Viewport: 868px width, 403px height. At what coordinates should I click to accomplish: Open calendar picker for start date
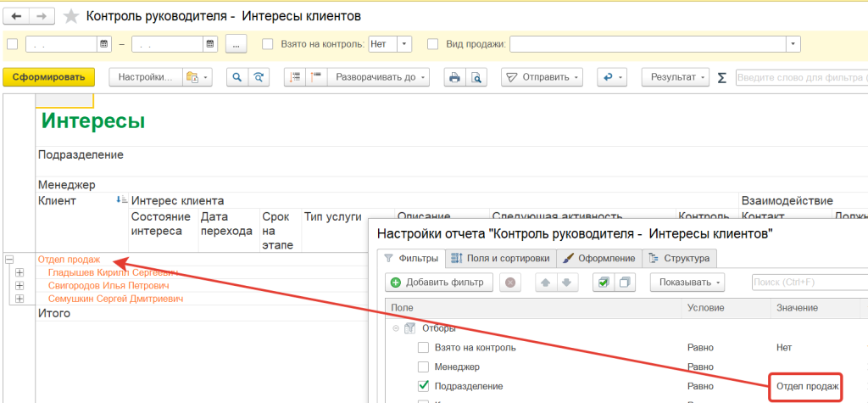click(104, 44)
